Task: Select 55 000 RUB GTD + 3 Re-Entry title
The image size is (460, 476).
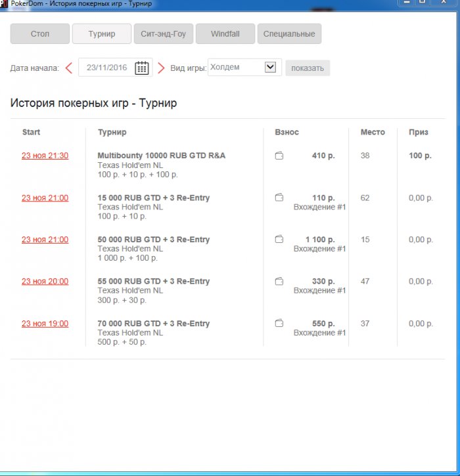Action: click(x=153, y=281)
